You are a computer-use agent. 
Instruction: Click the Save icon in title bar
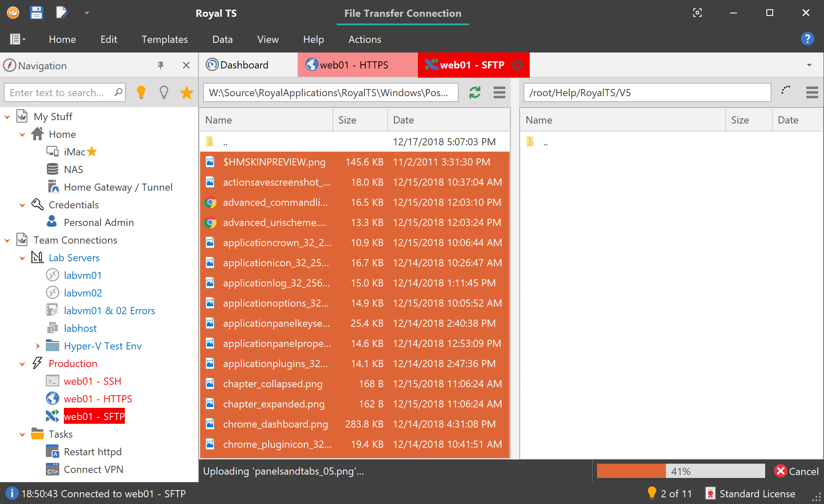tap(37, 13)
